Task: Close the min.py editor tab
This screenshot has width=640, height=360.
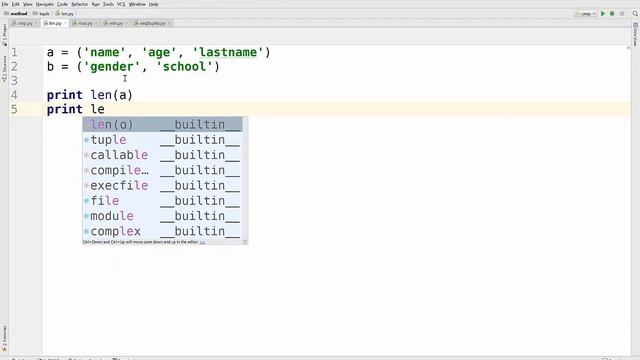Action: [x=127, y=23]
